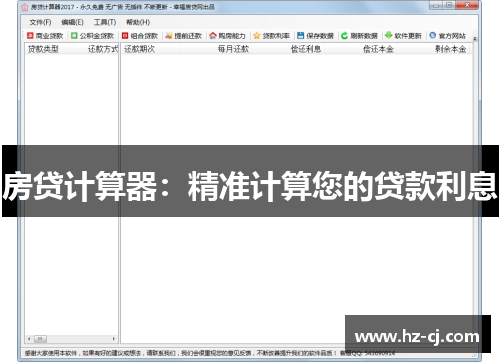The height and width of the screenshot is (362, 500).
Task: Expand the toolbar overflow chevron
Action: (475, 39)
